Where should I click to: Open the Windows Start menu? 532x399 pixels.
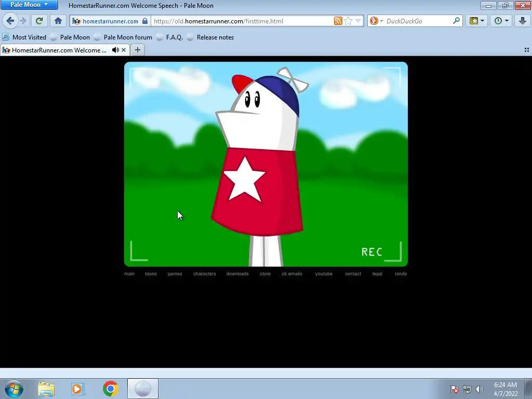click(x=14, y=389)
